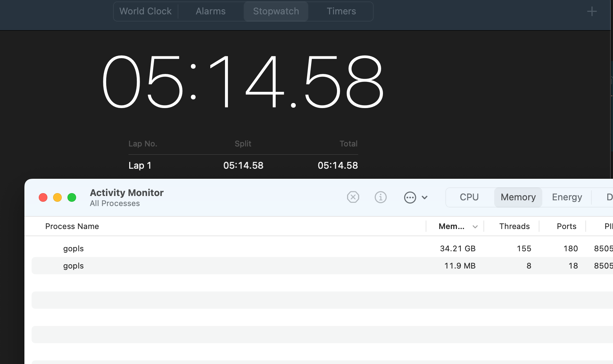Screen dimensions: 613x364
Task: Open the Alarms tab
Action: pos(210,11)
